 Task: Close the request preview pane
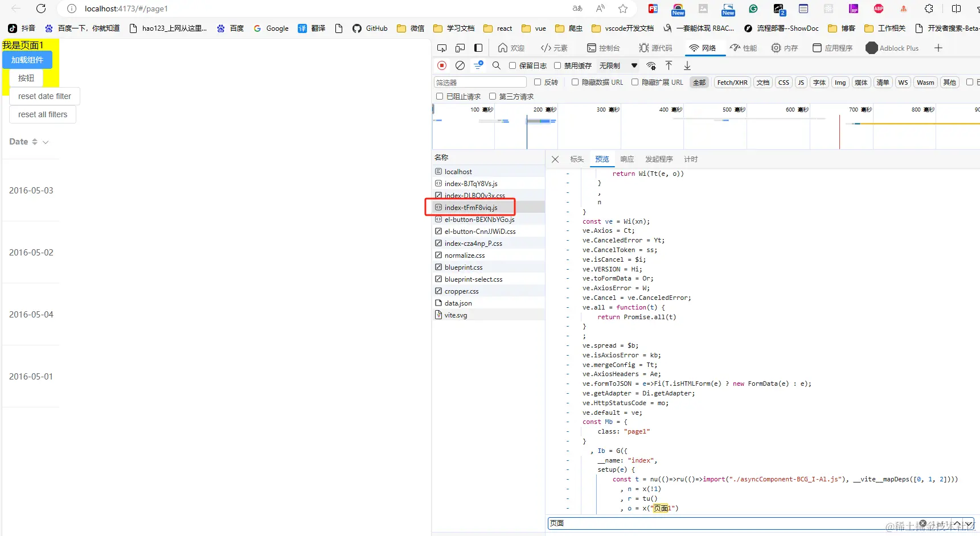[555, 159]
